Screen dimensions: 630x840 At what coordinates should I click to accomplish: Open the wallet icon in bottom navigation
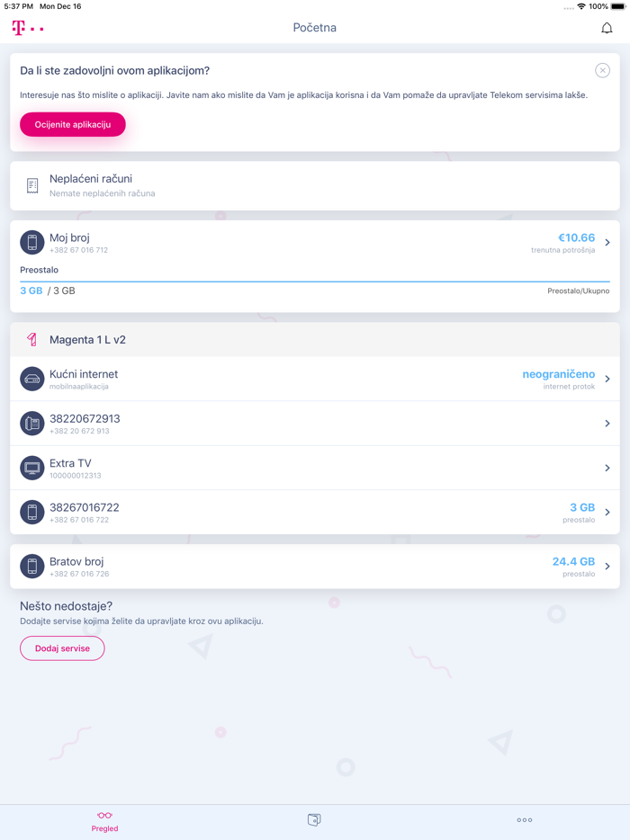[x=314, y=819]
